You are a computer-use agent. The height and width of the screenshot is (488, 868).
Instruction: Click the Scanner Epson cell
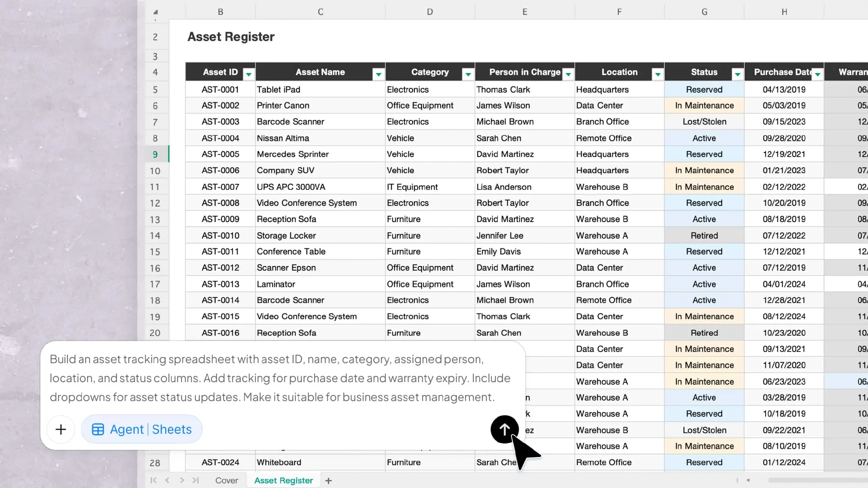(320, 268)
